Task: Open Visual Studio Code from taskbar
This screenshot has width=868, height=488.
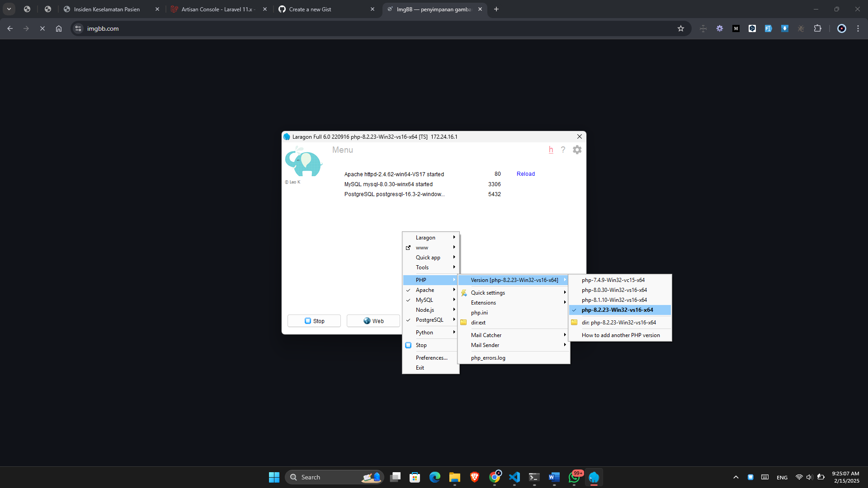Action: pos(514,477)
